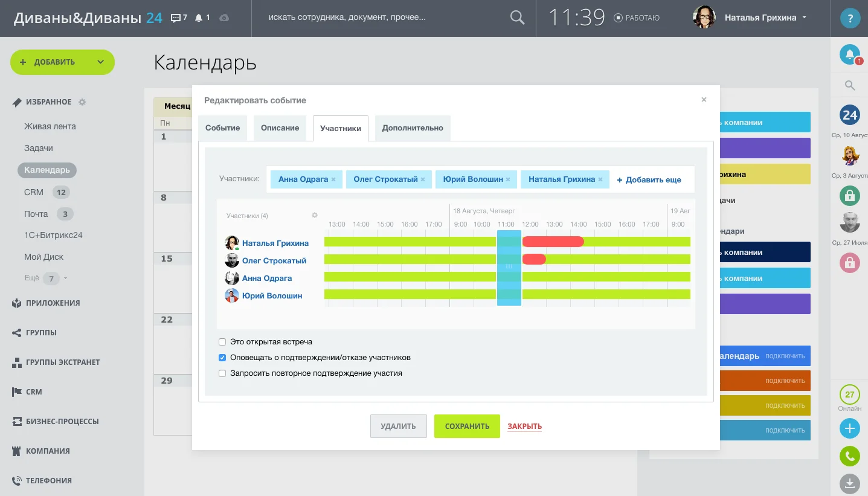Remove Anna Odraga from participants
The height and width of the screenshot is (496, 868).
(333, 179)
